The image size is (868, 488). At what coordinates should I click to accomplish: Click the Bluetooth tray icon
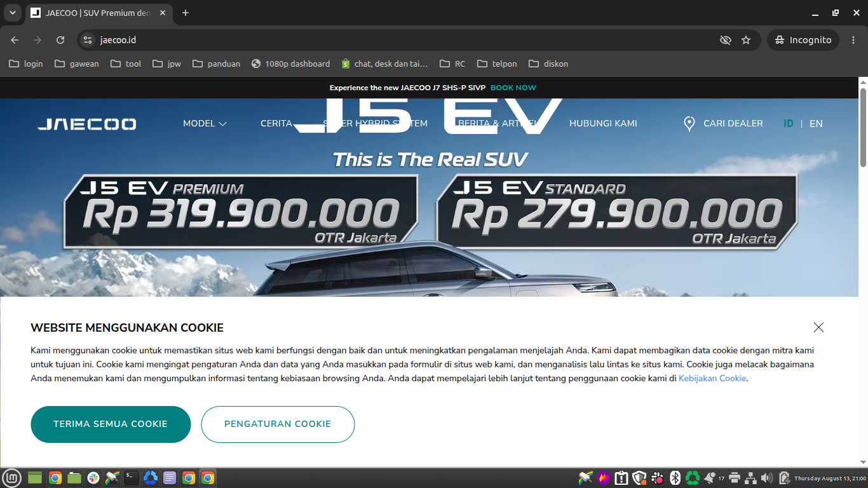[x=675, y=478]
